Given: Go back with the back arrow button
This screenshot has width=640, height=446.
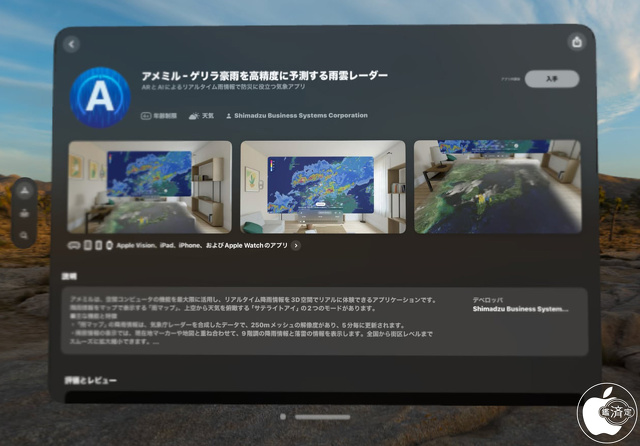Looking at the screenshot, I should point(72,44).
